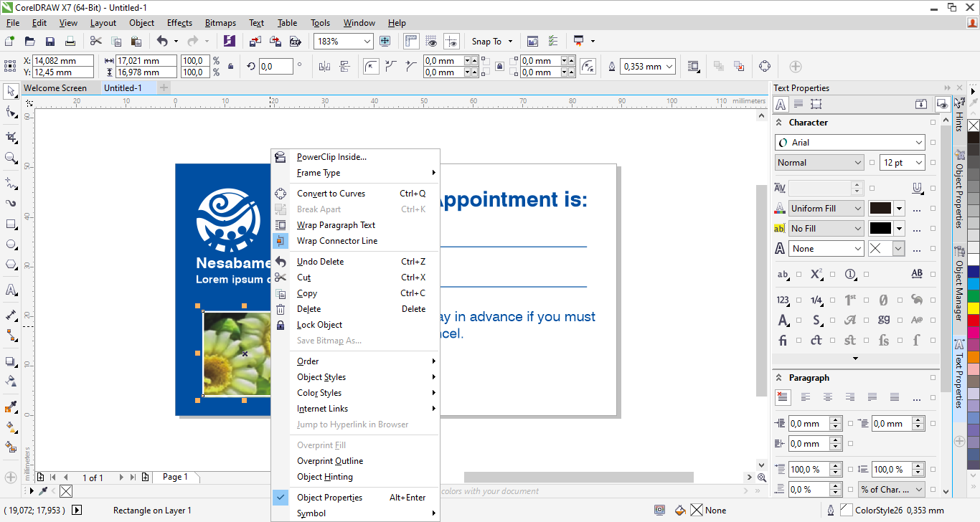The height and width of the screenshot is (522, 980).
Task: Click the Publish to PDF icon
Action: click(x=294, y=42)
